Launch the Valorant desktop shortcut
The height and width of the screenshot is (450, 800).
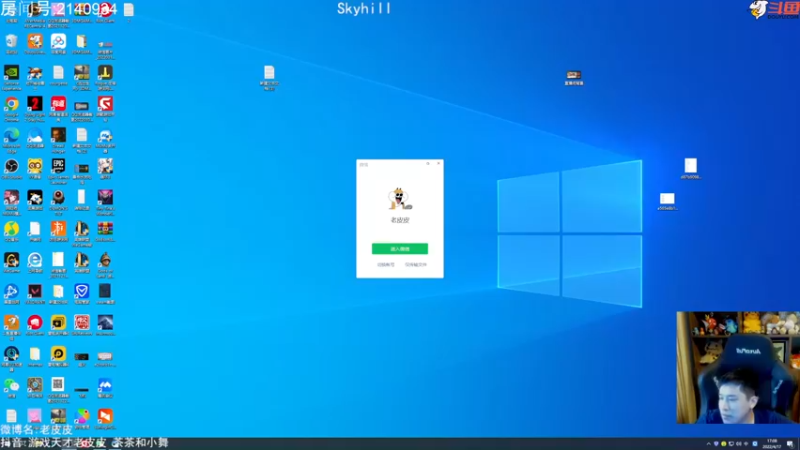click(x=35, y=291)
